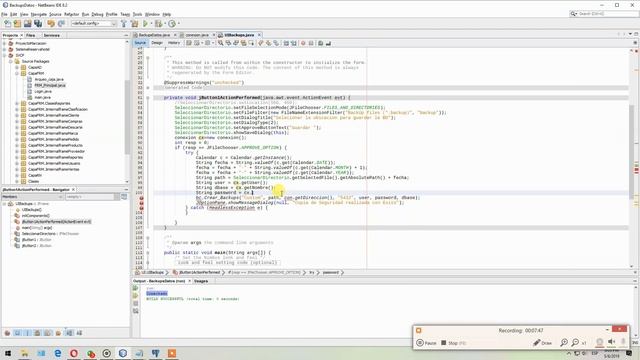
Task: Open Internet Explorer from the taskbar
Action: (x=58, y=353)
